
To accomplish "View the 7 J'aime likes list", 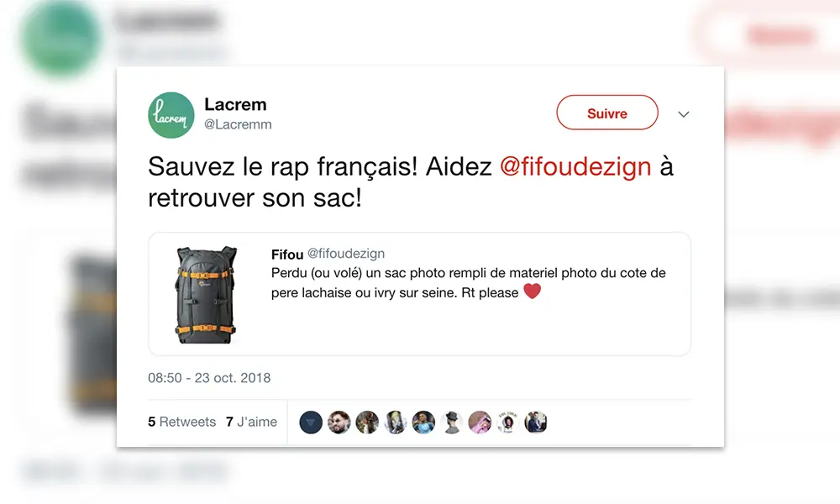I will 251,422.
